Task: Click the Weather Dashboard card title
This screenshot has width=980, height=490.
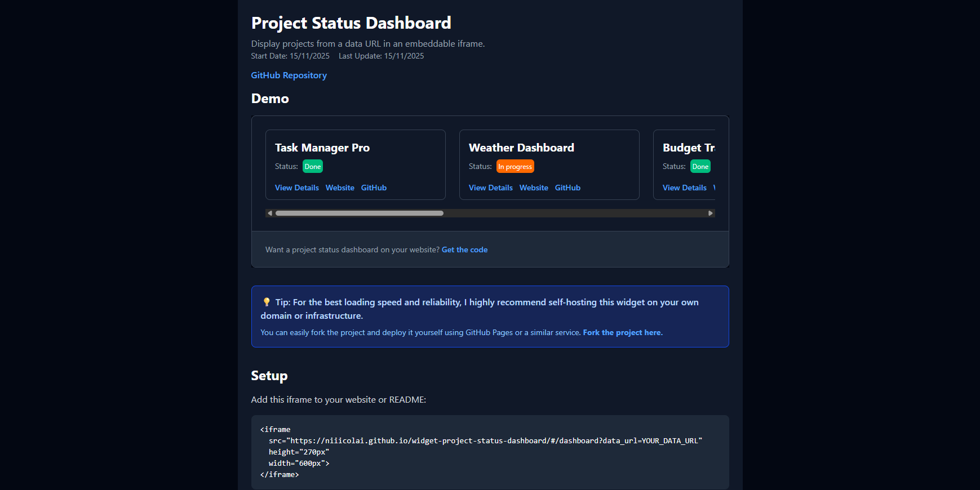Action: (x=521, y=148)
